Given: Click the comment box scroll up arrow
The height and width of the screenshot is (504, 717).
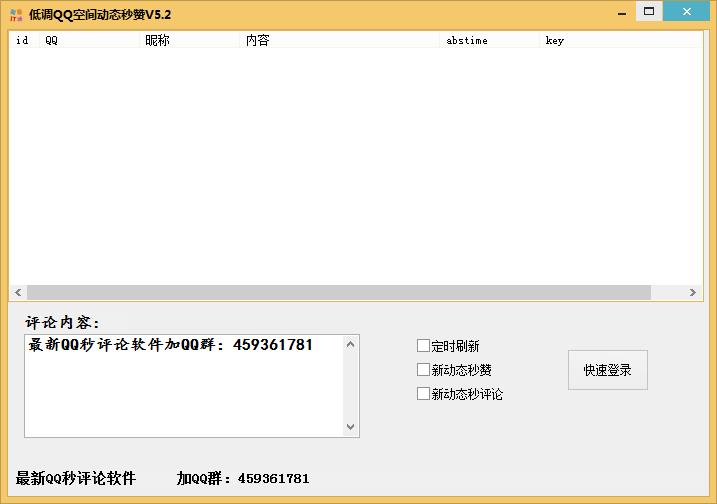Looking at the screenshot, I should (x=351, y=344).
